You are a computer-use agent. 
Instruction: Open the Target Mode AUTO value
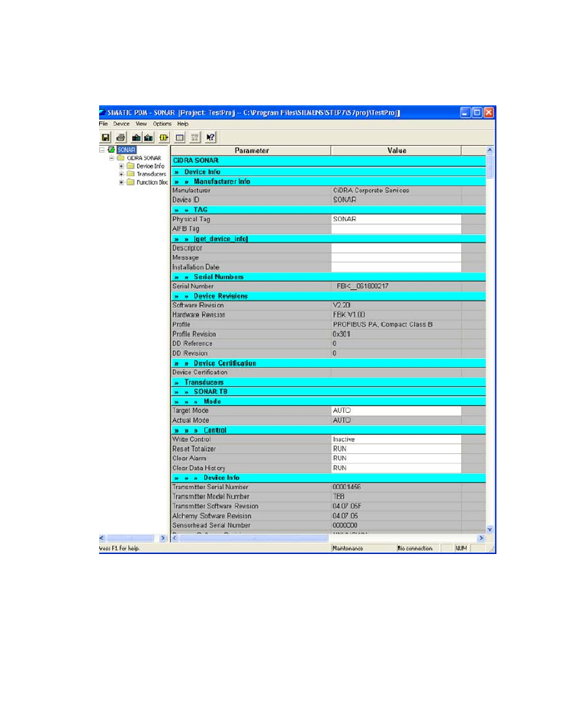point(397,411)
